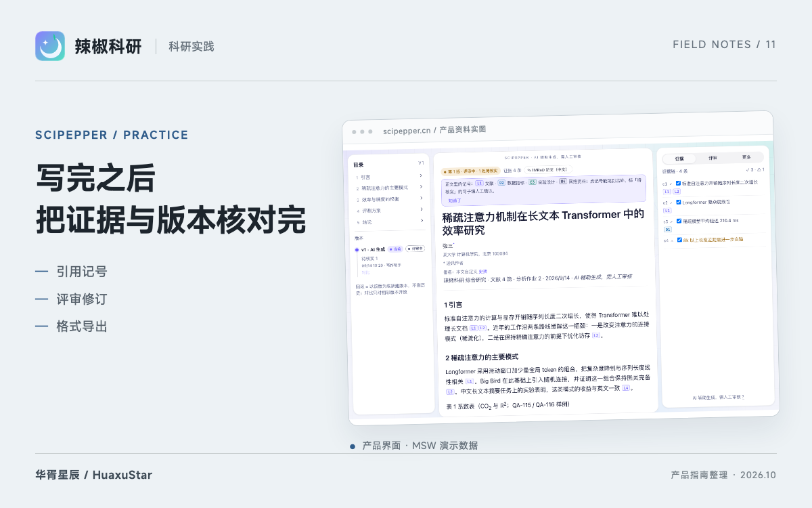Screen dimensions: 812x508
Task: Click 某大学 计算机学院 affiliation text
Action: (476, 254)
